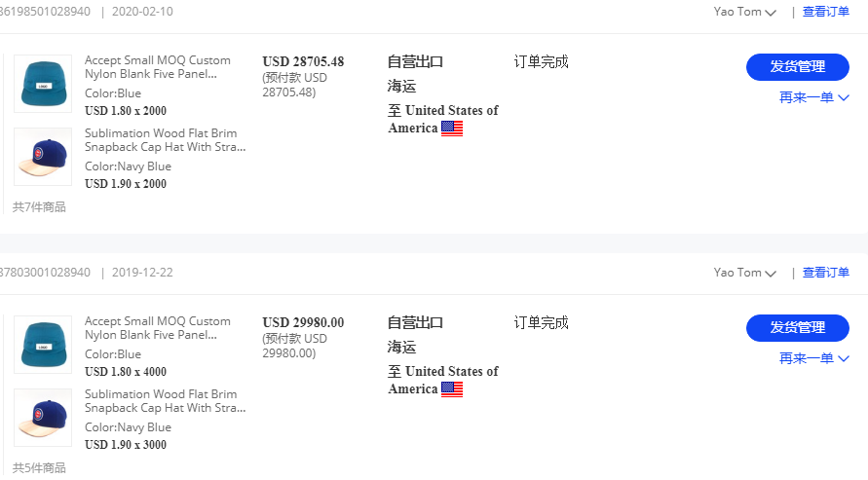Click 发货管理 button for USD 28705.48 order
Viewport: 868px width, 480px height.
797,67
